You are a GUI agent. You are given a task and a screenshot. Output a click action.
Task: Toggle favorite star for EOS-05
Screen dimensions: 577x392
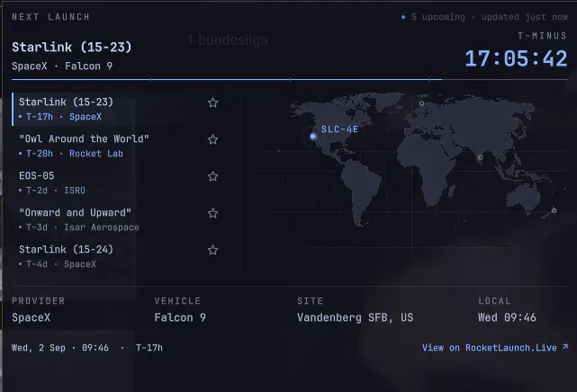coord(212,176)
